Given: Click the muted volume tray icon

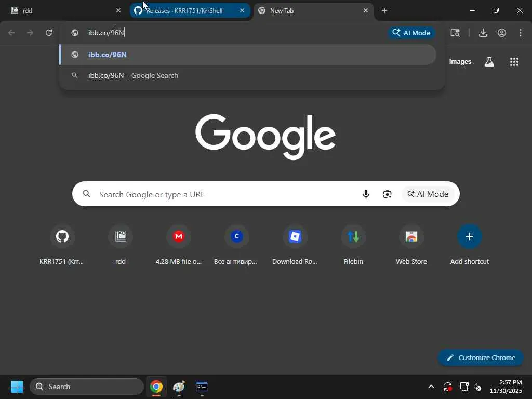Looking at the screenshot, I should point(477,387).
